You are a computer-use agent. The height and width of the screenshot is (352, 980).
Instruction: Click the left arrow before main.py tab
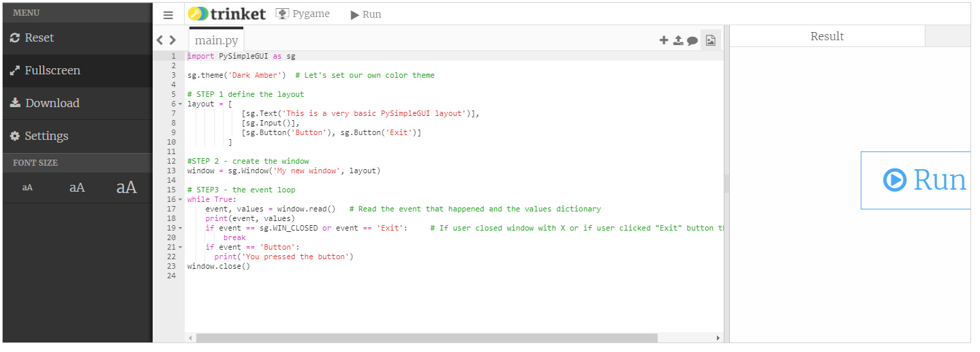[x=160, y=40]
